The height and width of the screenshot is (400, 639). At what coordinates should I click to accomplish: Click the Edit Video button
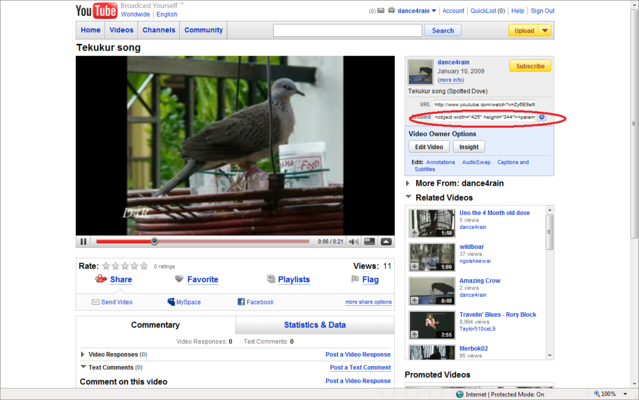(x=429, y=147)
